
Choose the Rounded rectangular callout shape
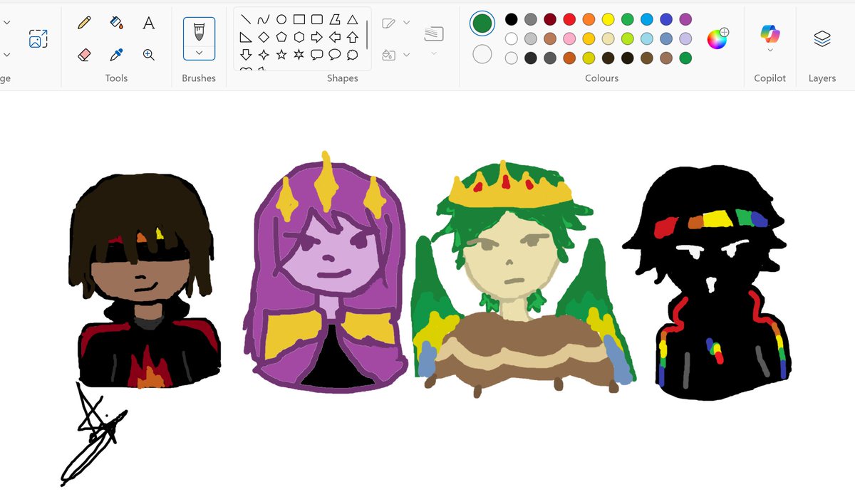[317, 55]
